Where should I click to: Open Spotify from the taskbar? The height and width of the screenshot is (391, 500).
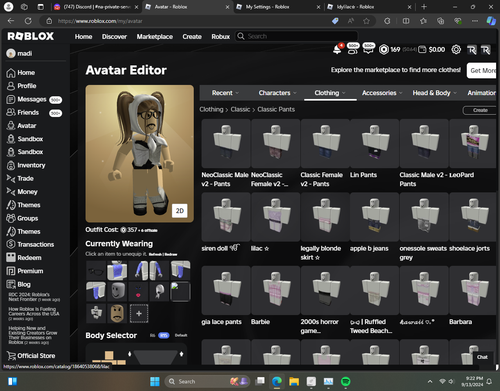pyautogui.click(x=346, y=381)
